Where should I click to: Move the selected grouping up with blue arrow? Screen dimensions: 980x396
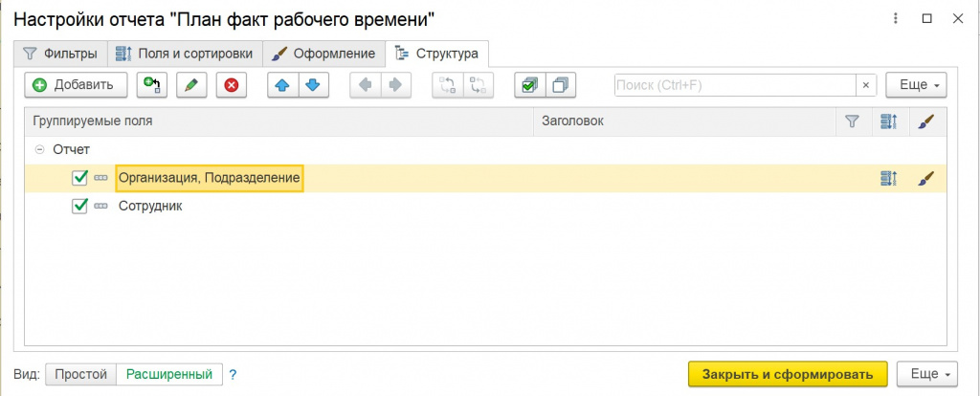(x=281, y=85)
